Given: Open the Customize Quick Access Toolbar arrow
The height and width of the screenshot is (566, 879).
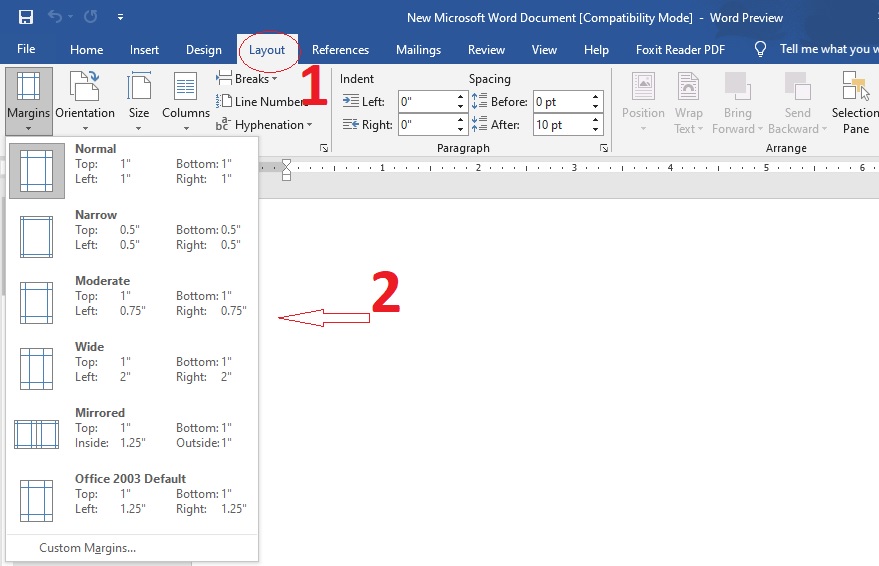Looking at the screenshot, I should coord(120,17).
